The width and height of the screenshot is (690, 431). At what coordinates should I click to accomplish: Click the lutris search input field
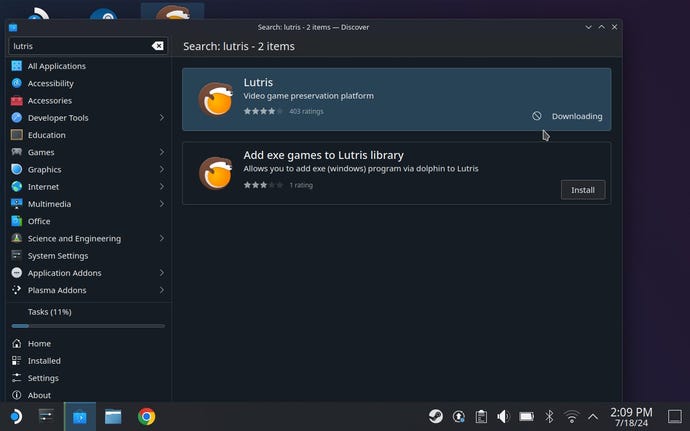coord(78,46)
